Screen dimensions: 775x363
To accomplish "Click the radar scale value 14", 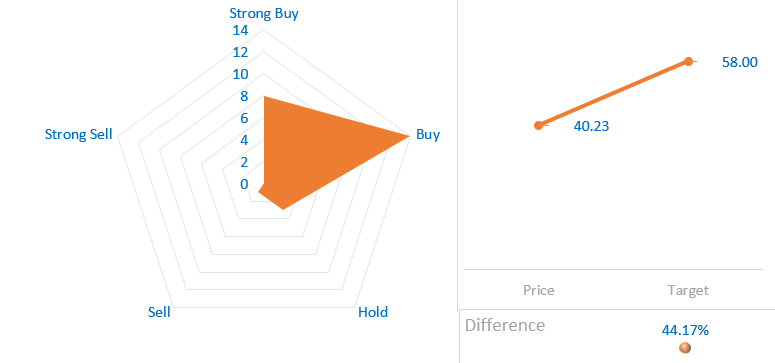I will [240, 31].
